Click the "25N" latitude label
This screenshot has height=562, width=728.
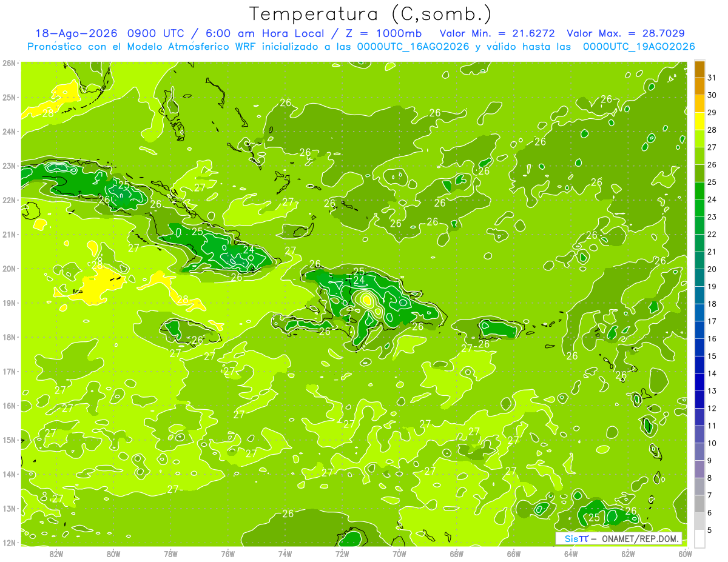[x=9, y=97]
